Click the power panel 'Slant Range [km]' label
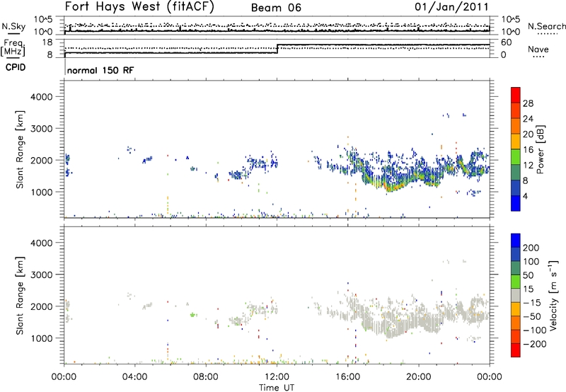The width and height of the screenshot is (566, 392). 20,149
